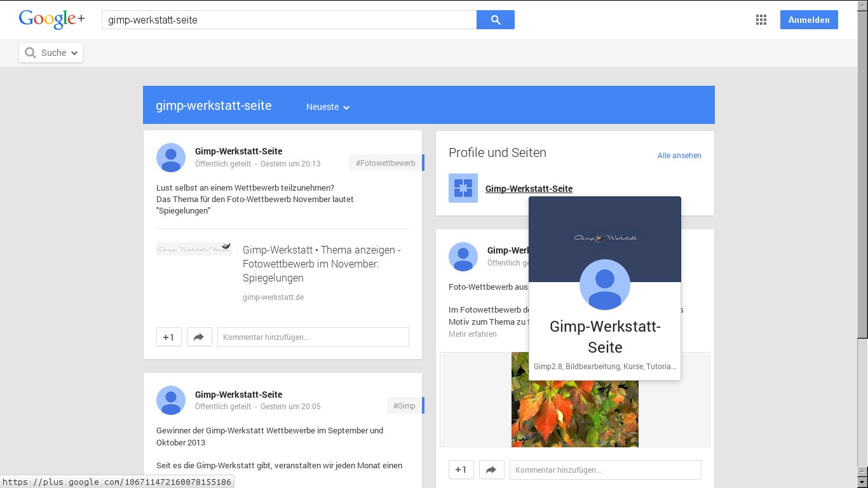Add a comment on the autumn leaves post
This screenshot has height=488, width=868.
(606, 470)
